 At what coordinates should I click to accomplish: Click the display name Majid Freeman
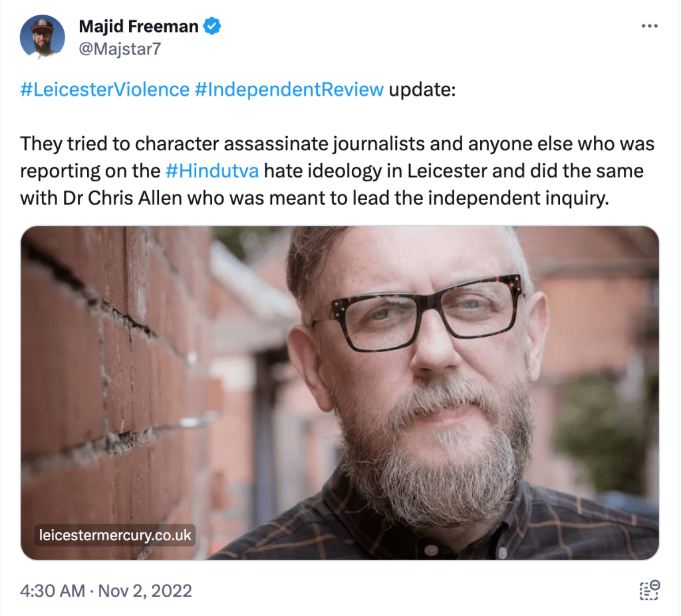click(138, 27)
